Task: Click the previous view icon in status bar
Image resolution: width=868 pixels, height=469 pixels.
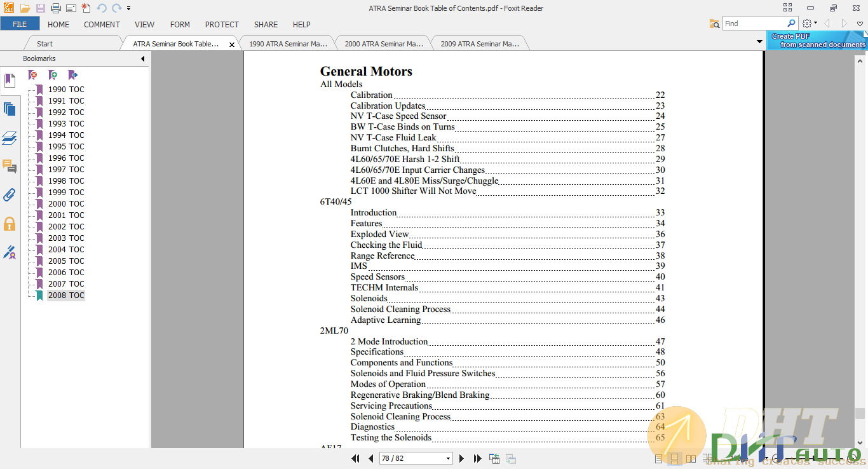Action: (494, 458)
